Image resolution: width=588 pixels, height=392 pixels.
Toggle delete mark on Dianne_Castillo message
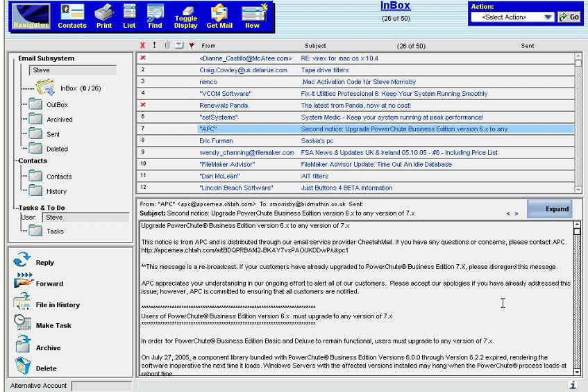(x=143, y=58)
